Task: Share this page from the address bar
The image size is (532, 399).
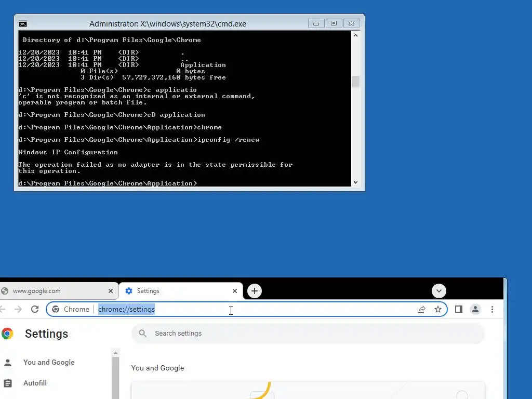Action: point(421,310)
